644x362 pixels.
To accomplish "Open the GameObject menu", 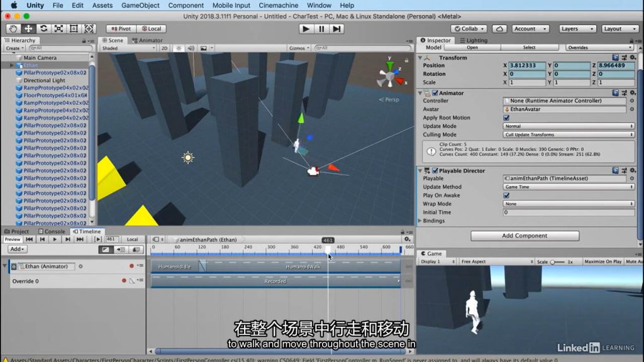I will pos(140,5).
